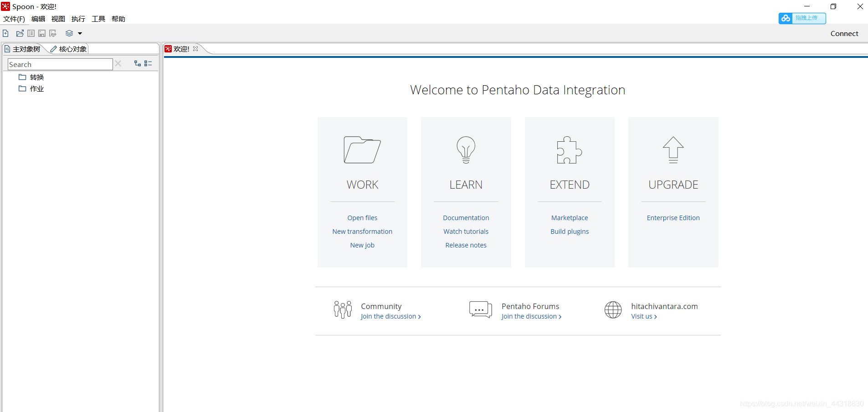Clear the search with the X icon
Image resolution: width=868 pixels, height=412 pixels.
[118, 63]
